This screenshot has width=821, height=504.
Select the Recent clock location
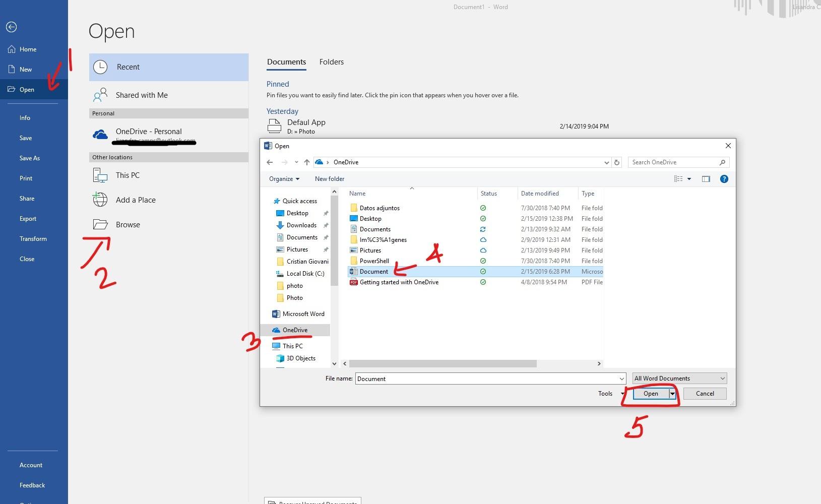[169, 67]
